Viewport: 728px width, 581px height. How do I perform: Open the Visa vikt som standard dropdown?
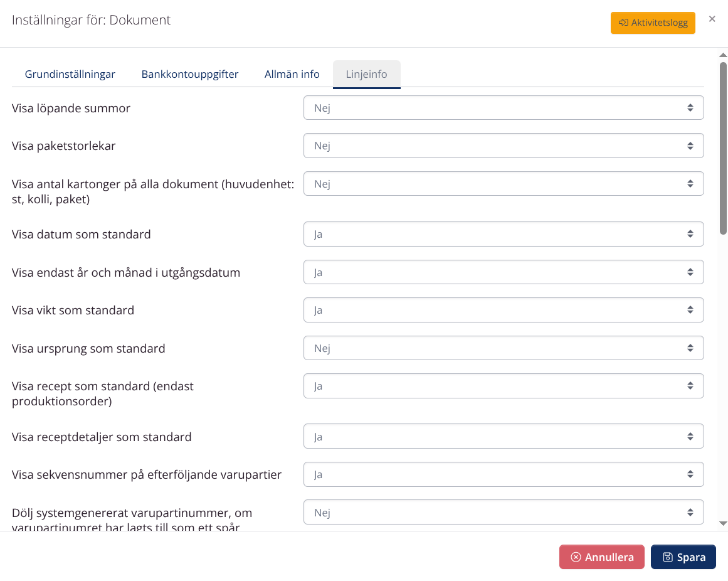(x=503, y=310)
